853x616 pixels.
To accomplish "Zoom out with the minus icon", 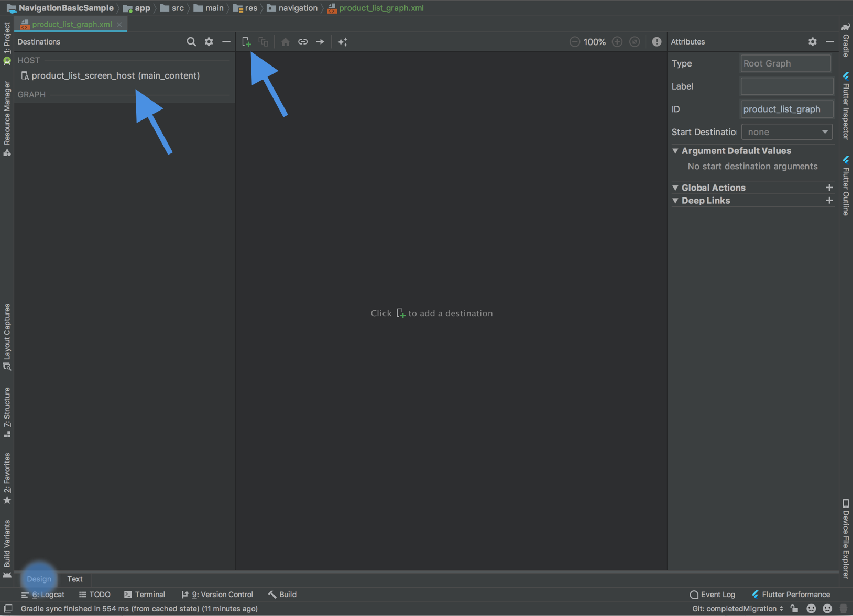I will (x=574, y=42).
